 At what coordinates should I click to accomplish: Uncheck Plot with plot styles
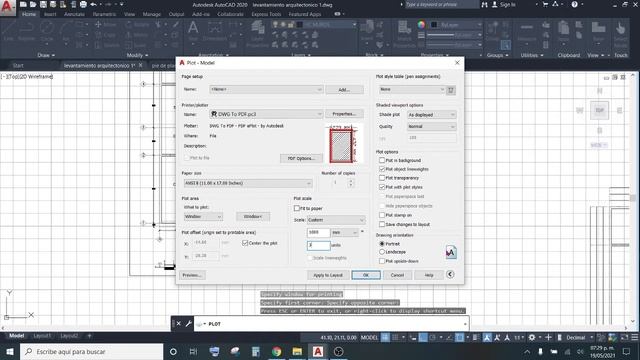click(x=382, y=187)
